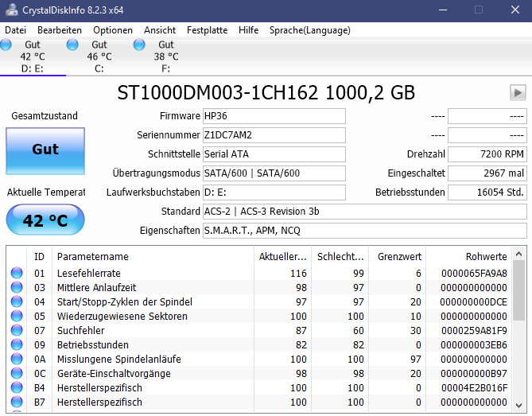This screenshot has height=416, width=532.
Task: Switch to the 38 °C F: drive tab
Action: pos(166,56)
